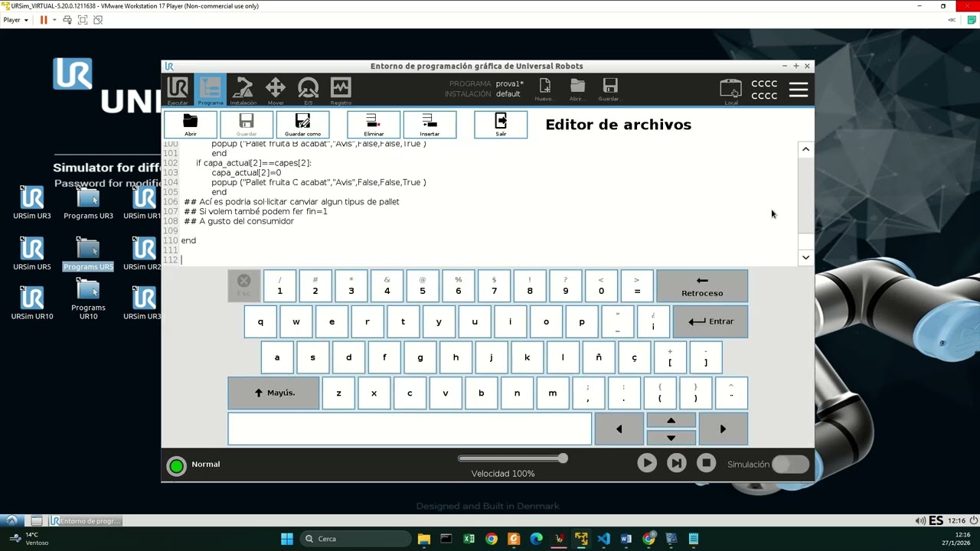980x551 pixels.
Task: Click the Guardar disk icon in the header
Action: (609, 90)
